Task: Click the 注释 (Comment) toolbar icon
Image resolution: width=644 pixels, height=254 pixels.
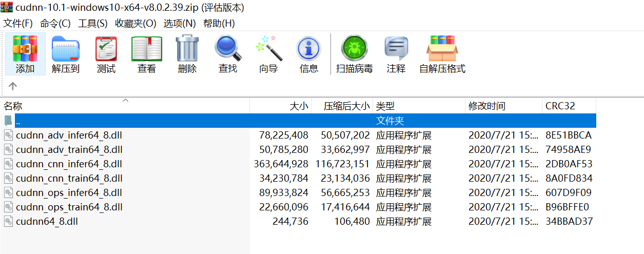Action: click(396, 49)
